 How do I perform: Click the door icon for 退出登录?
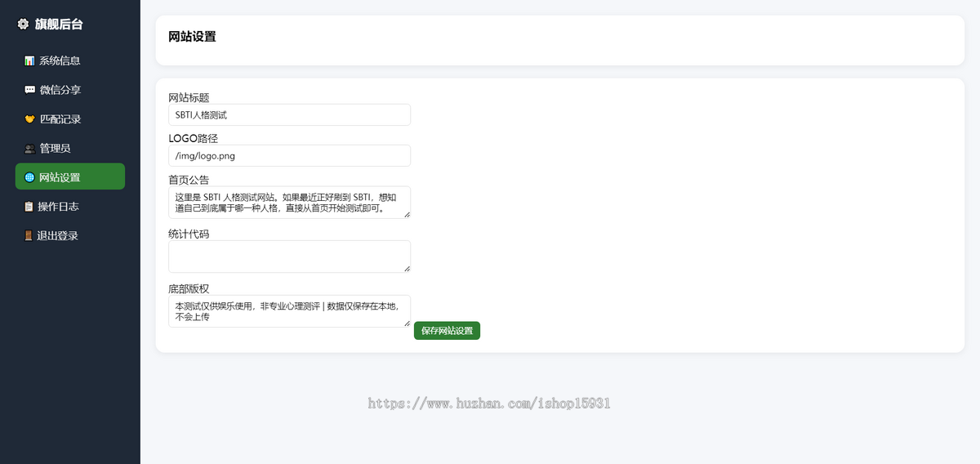coord(29,236)
